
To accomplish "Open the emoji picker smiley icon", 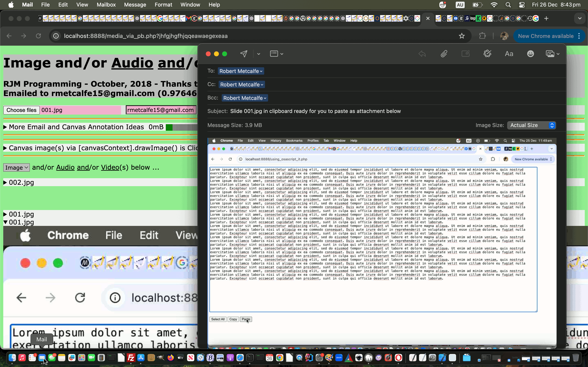I will [x=530, y=54].
